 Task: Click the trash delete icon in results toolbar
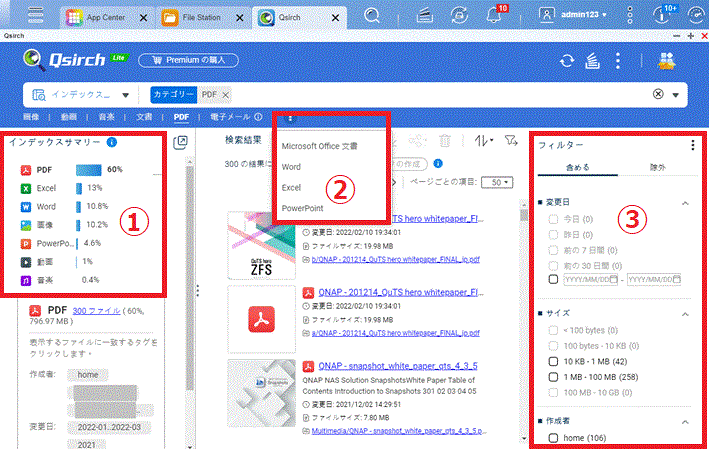click(445, 141)
